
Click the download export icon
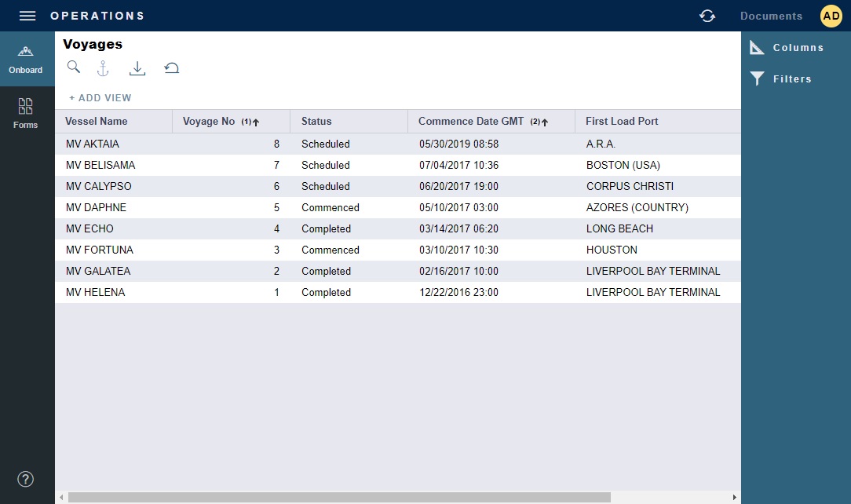point(137,68)
